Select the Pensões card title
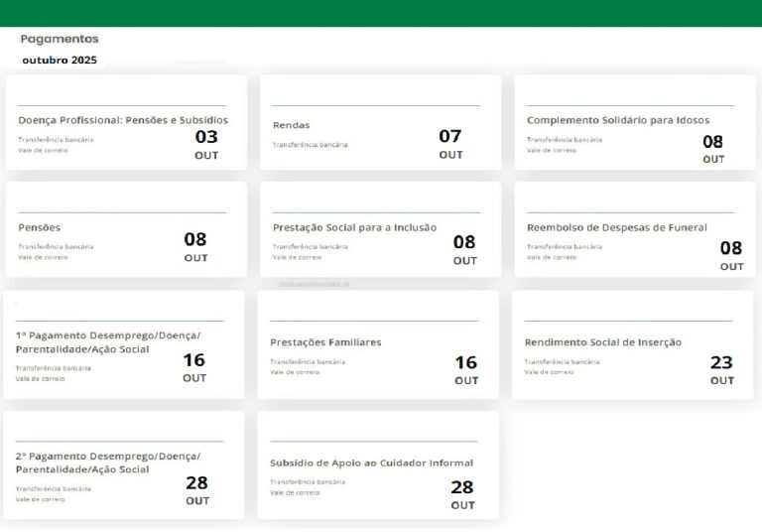This screenshot has height=532, width=762. pos(40,227)
